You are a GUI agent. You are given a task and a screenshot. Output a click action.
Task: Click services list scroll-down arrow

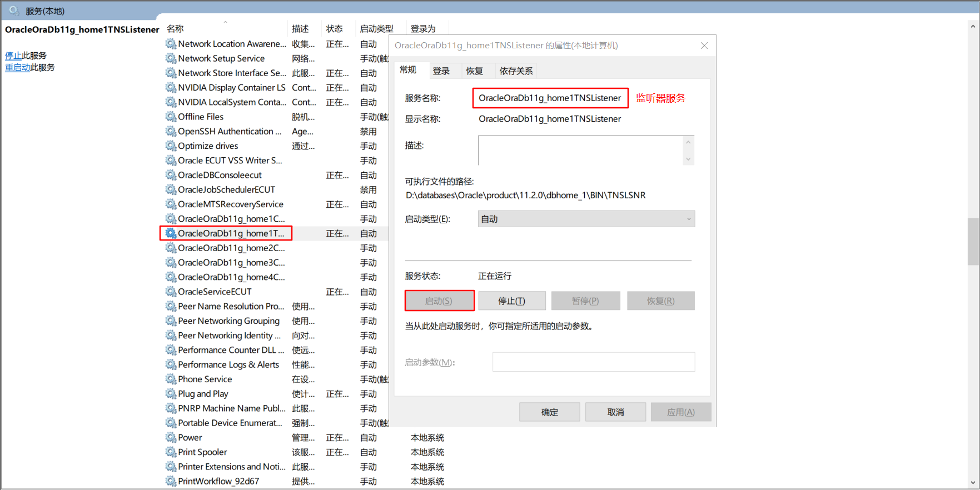[x=973, y=483]
